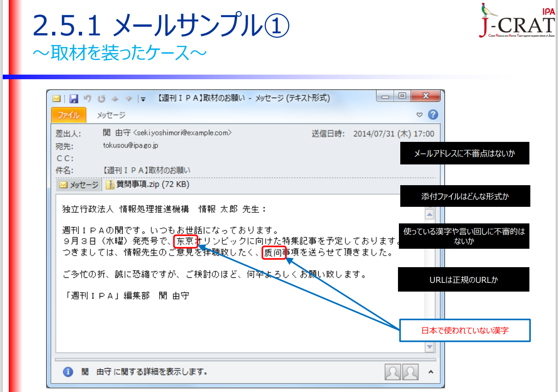Click the Next Item down arrow icon
This screenshot has width=558, height=392.
[129, 99]
